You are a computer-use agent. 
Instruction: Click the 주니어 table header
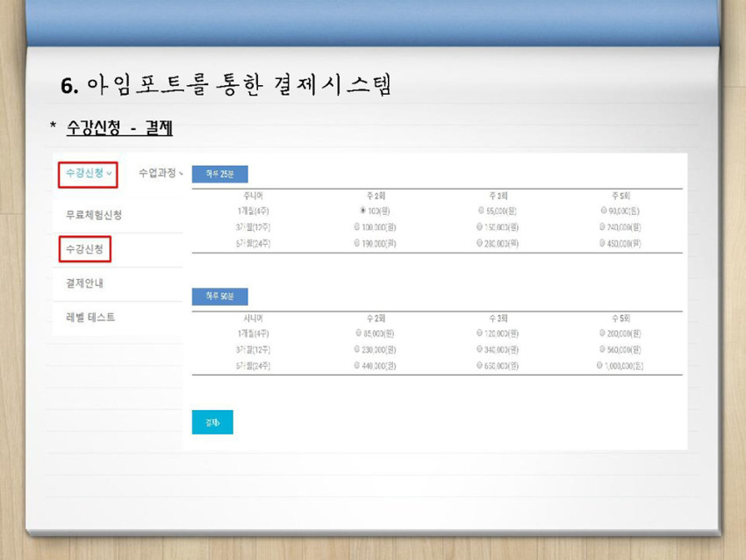pos(253,196)
